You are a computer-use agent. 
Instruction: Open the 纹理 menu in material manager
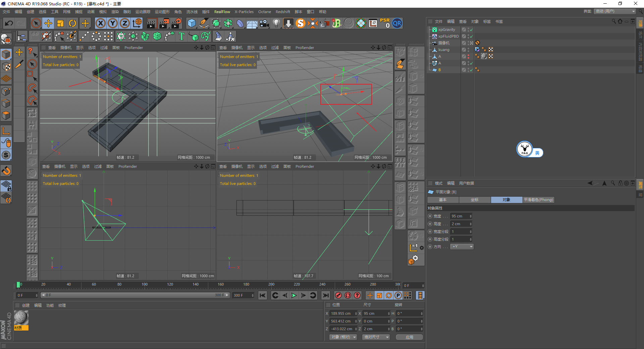coord(62,305)
